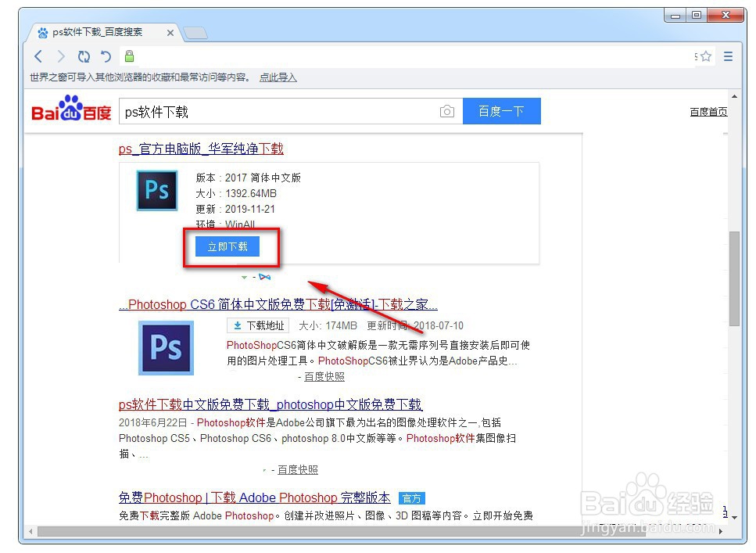Open the browser hamburger menu
The image size is (756, 553).
(x=728, y=56)
